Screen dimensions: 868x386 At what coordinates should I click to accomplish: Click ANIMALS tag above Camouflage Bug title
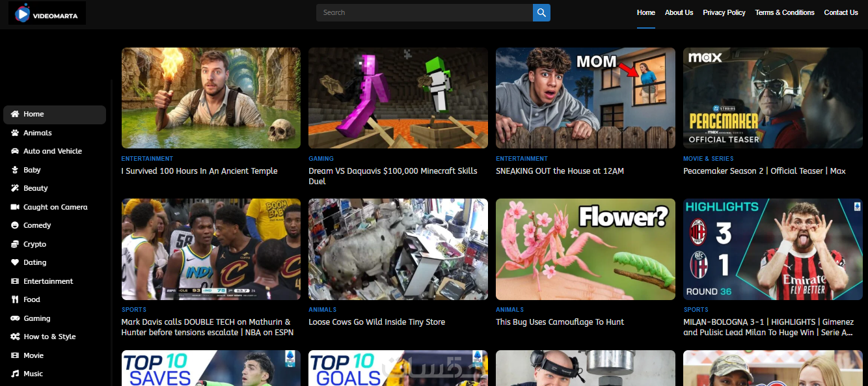509,310
